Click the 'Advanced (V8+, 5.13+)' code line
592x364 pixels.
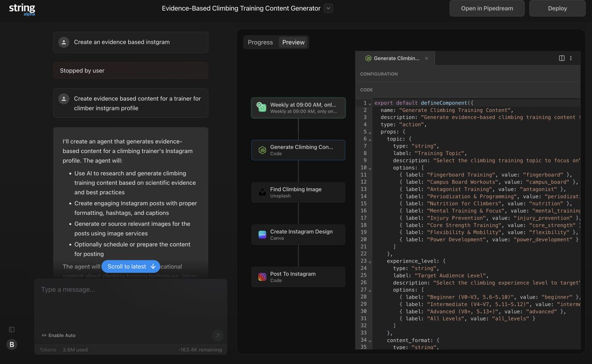[x=482, y=311]
